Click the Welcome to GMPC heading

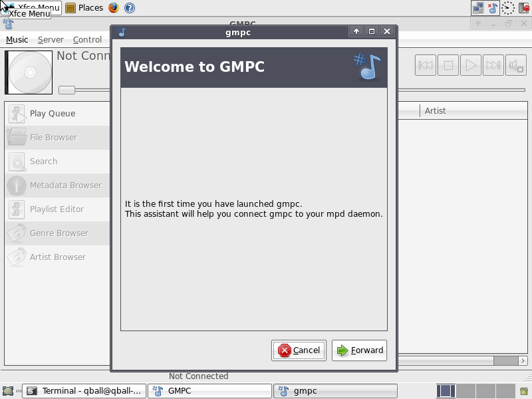[x=194, y=66]
